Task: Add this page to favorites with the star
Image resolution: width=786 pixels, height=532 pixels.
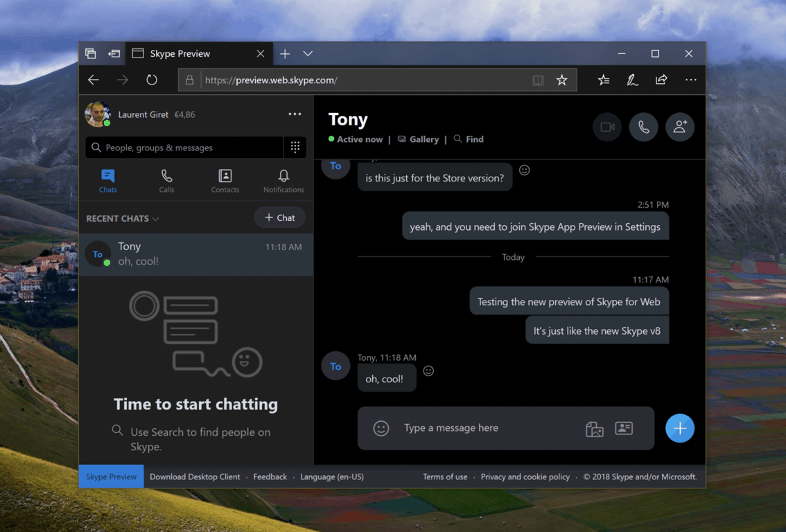Action: tap(561, 80)
